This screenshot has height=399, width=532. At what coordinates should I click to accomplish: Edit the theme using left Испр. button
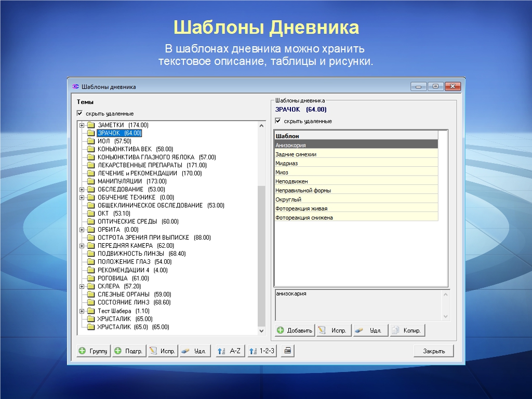pyautogui.click(x=163, y=351)
